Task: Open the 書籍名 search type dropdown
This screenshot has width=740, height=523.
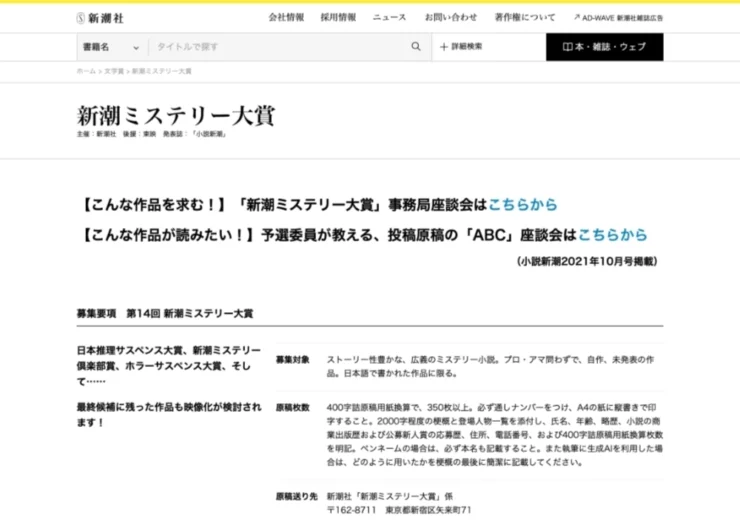Action: tap(112, 47)
